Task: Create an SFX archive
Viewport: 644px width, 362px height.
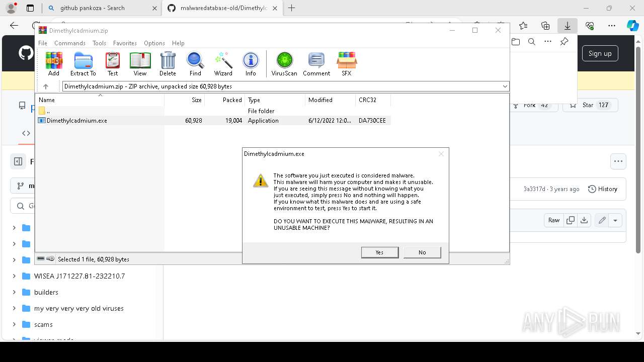Action: (x=347, y=64)
